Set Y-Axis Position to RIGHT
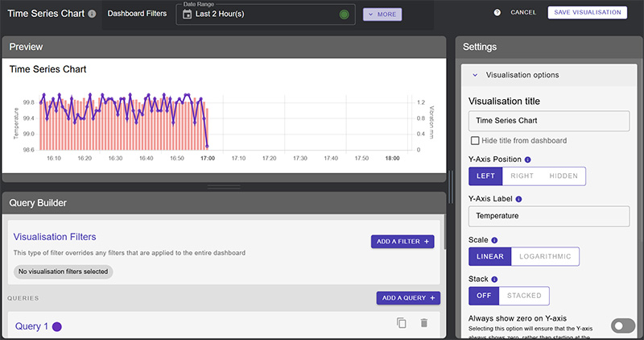The width and height of the screenshot is (644, 340). (522, 176)
